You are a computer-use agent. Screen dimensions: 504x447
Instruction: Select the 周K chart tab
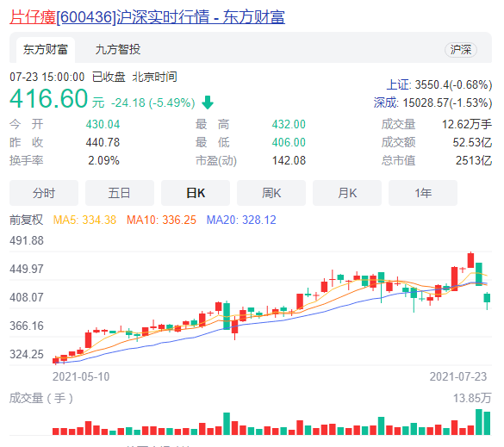271,193
